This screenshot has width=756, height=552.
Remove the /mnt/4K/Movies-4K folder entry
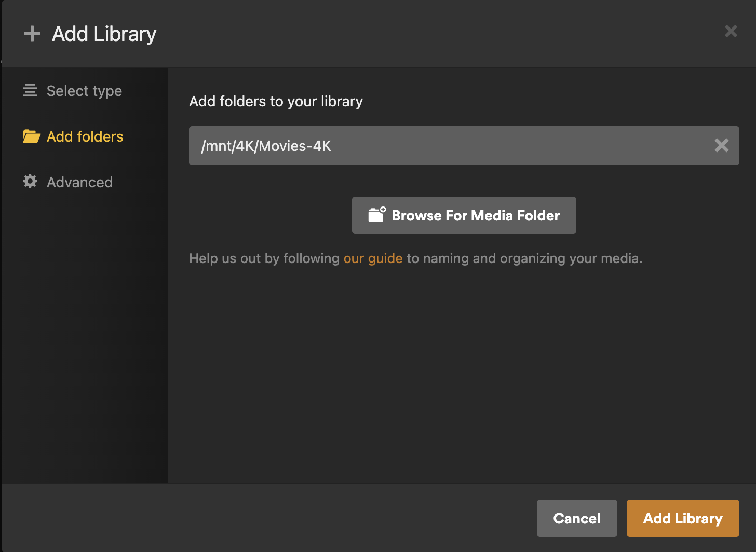[721, 145]
